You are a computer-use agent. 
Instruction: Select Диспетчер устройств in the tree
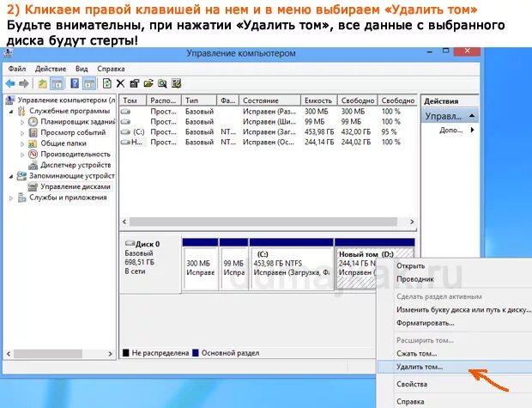pos(76,165)
